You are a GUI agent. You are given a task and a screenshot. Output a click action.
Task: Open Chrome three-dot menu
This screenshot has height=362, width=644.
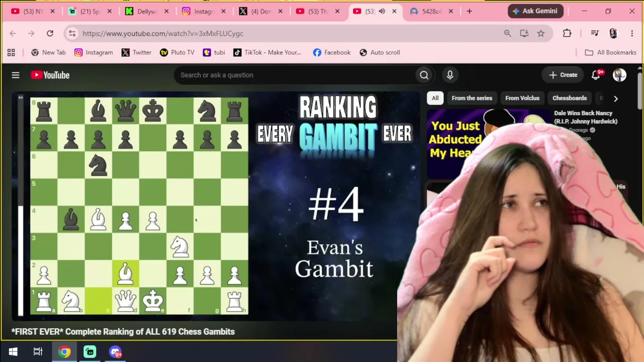coord(632,33)
